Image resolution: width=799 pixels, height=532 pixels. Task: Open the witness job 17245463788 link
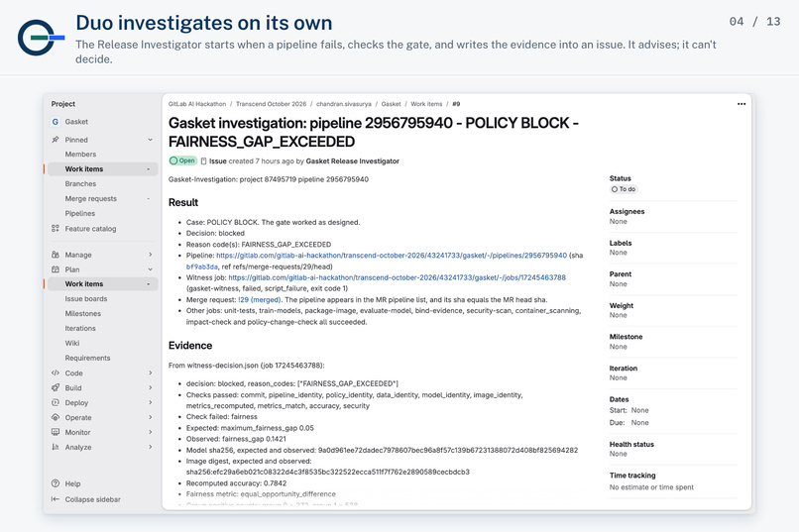pyautogui.click(x=397, y=277)
